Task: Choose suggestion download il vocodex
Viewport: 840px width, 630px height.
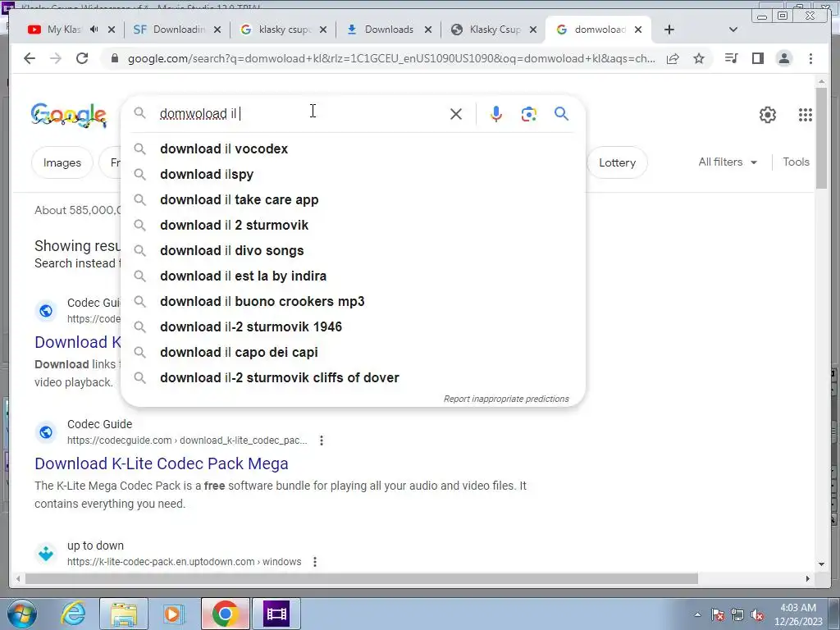Action: point(354,148)
